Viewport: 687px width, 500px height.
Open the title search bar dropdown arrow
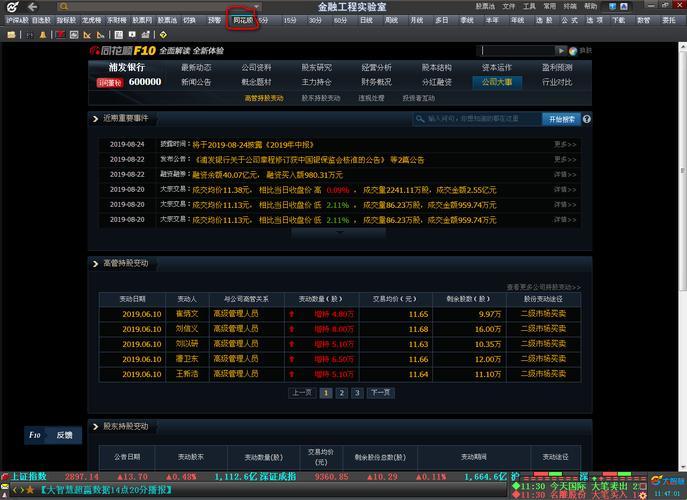pyautogui.click(x=257, y=7)
